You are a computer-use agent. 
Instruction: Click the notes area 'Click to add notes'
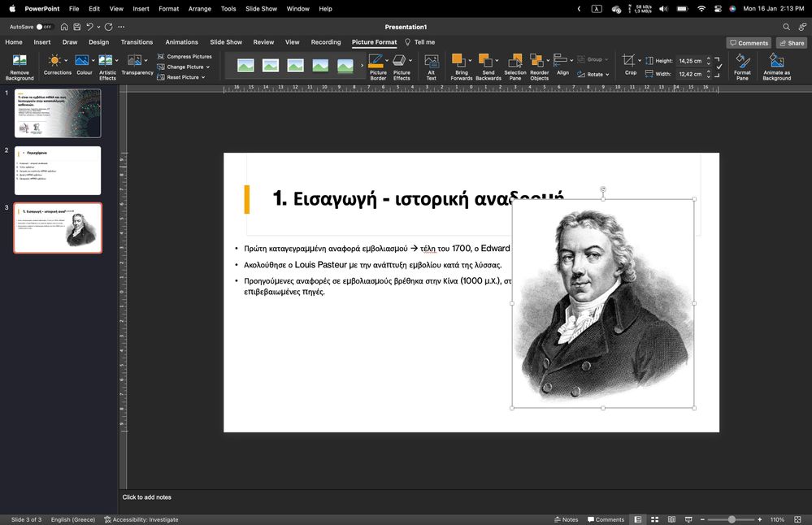[147, 497]
